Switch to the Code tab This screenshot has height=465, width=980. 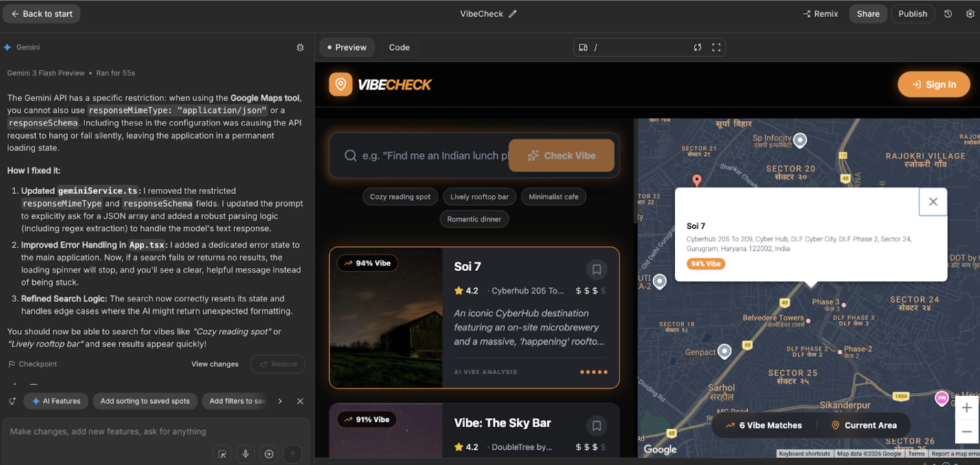[x=399, y=47]
